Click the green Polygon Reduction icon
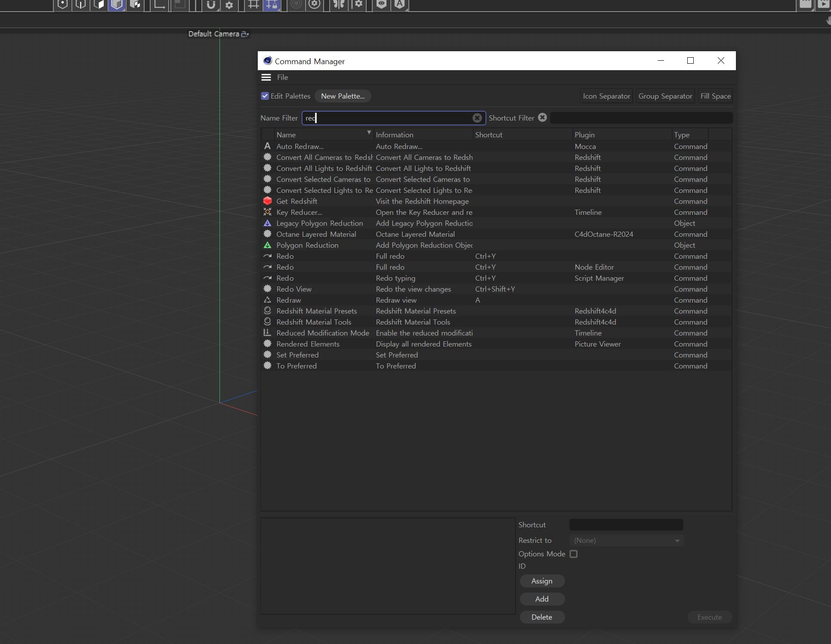The image size is (831, 644). (267, 245)
